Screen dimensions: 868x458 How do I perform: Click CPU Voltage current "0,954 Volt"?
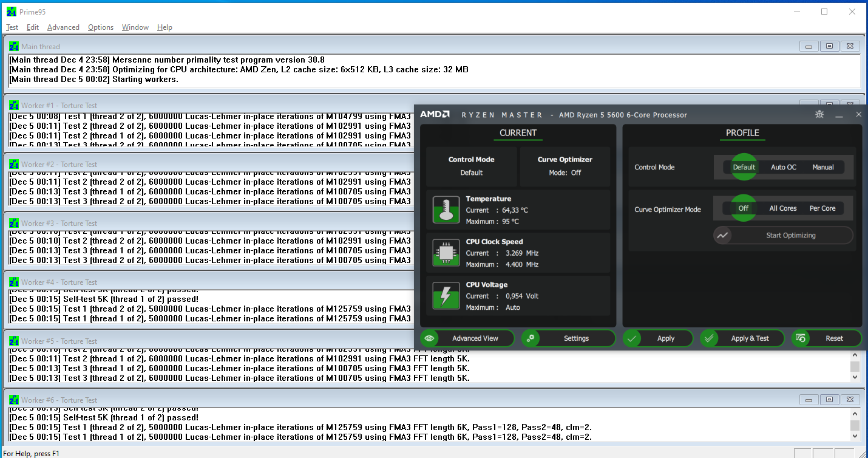[x=522, y=296]
